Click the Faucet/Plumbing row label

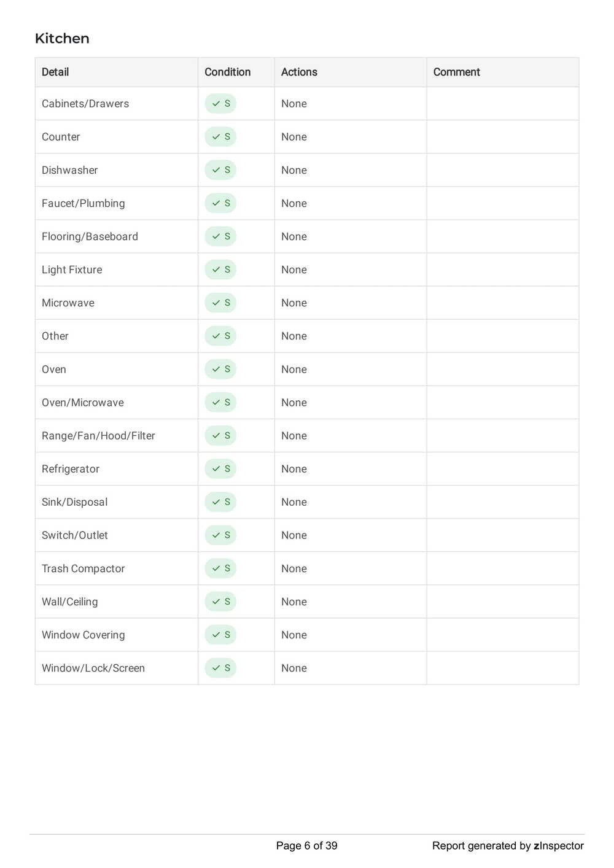[83, 203]
